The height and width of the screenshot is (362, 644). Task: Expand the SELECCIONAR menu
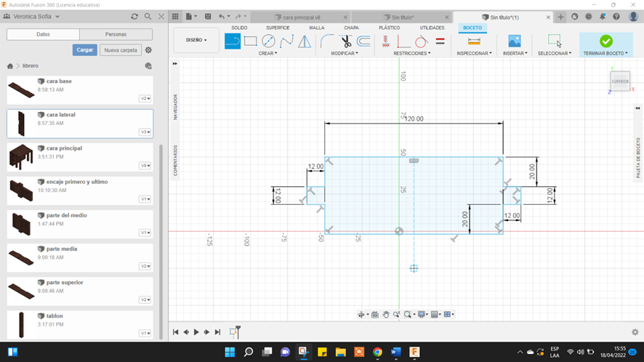(555, 53)
